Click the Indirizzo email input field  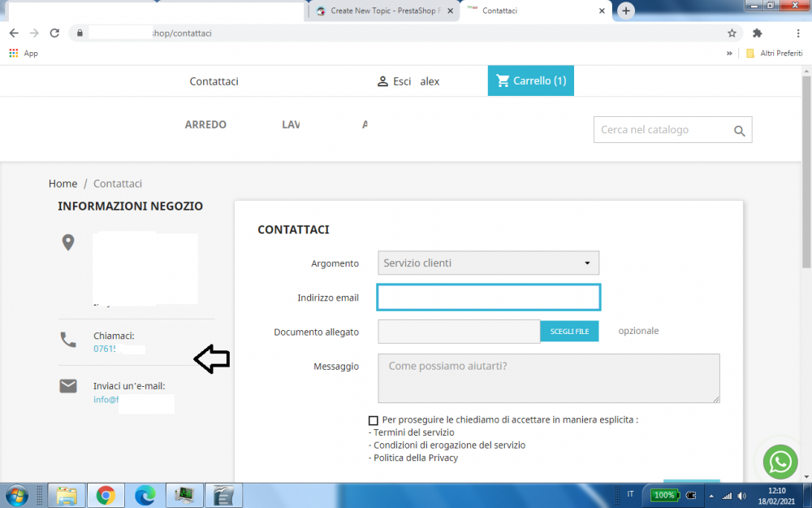pos(488,297)
